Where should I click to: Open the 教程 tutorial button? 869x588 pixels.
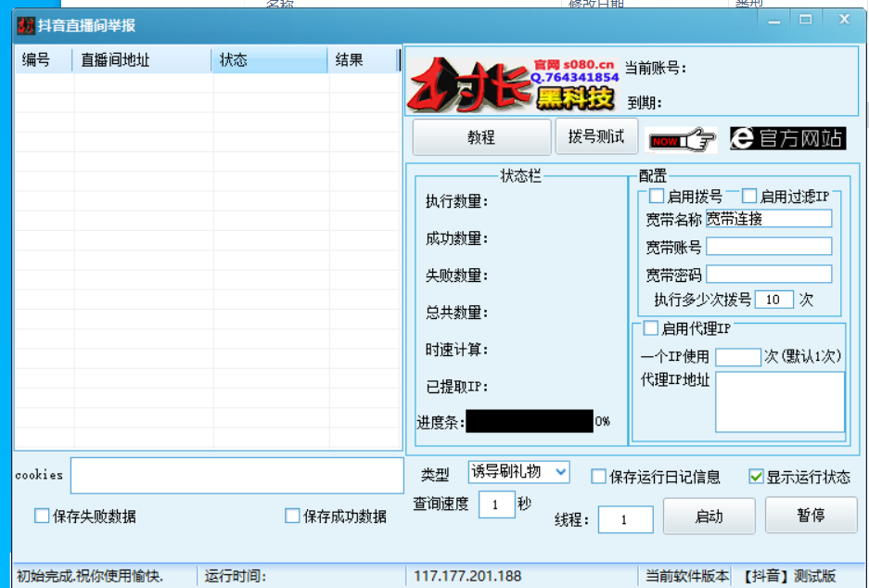tap(481, 137)
